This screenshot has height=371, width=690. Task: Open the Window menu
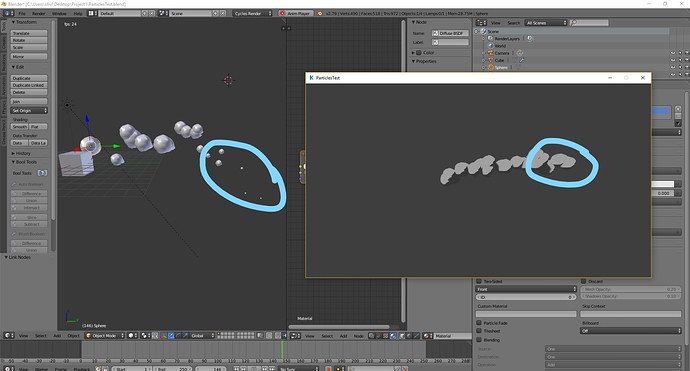(59, 14)
